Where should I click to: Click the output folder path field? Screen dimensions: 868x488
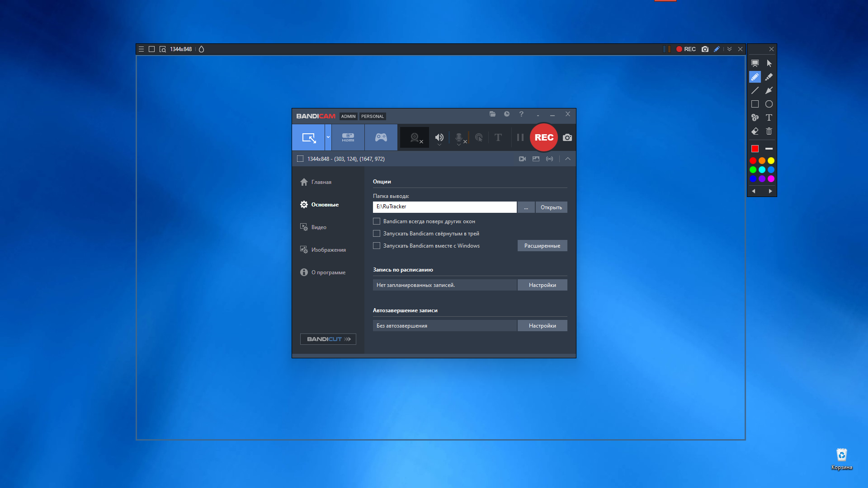(444, 207)
